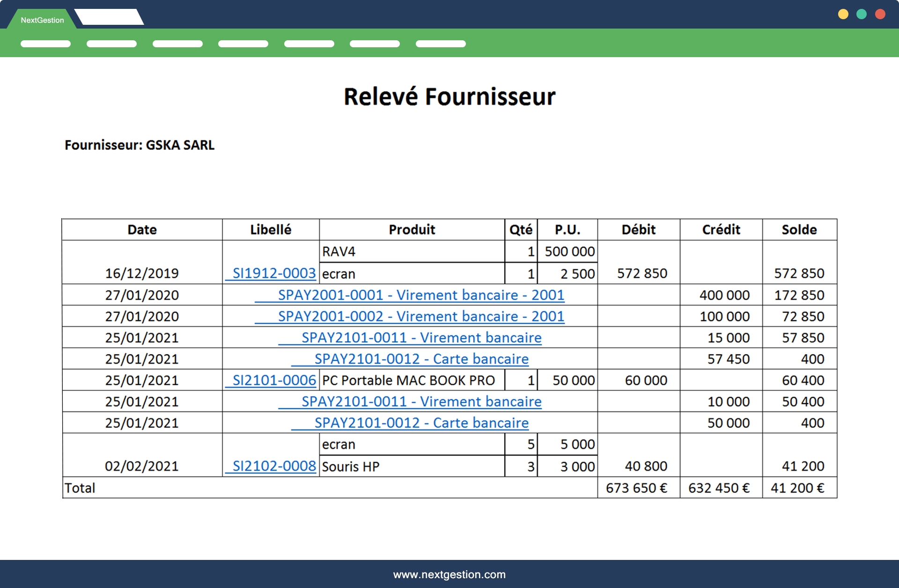Open SPAY2101-0011 link with credit 10 000

[421, 402]
